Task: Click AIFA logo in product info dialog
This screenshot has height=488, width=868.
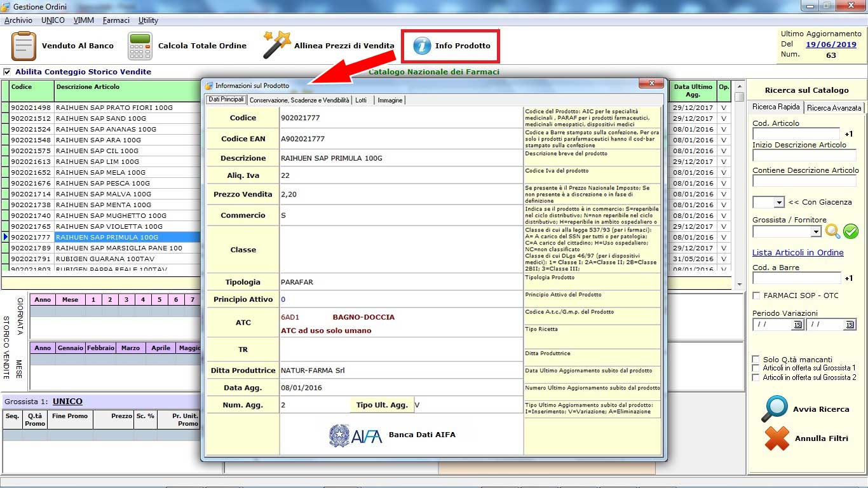Action: 355,435
